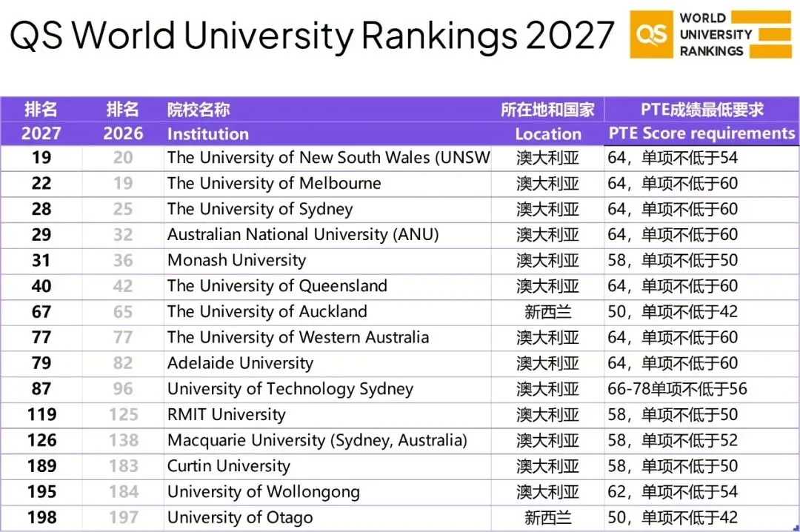Select 2027 rank cell 198
Viewport: 800px width, 532px height.
coord(41,517)
